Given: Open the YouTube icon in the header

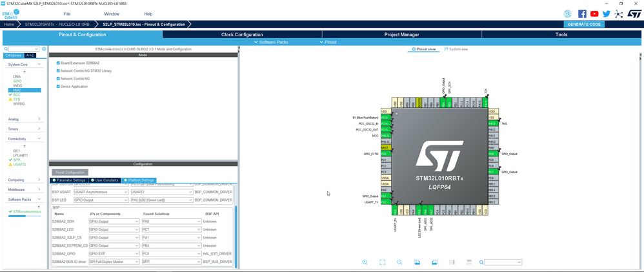Looking at the screenshot, I should (594, 14).
